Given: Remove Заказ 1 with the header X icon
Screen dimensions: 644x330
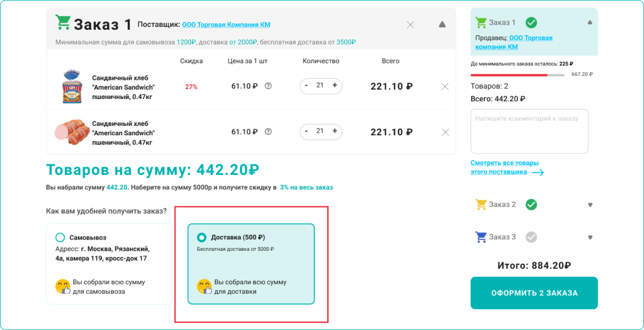Looking at the screenshot, I should pyautogui.click(x=410, y=25).
